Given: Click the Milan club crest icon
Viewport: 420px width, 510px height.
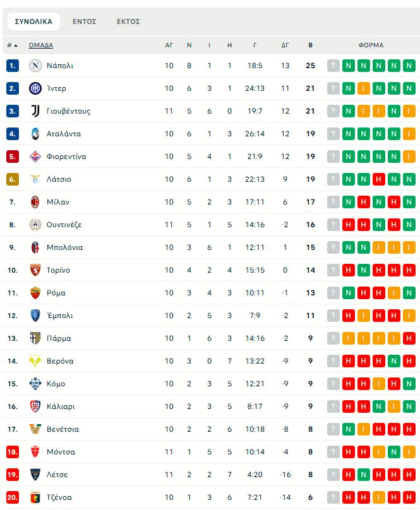Looking at the screenshot, I should (35, 202).
